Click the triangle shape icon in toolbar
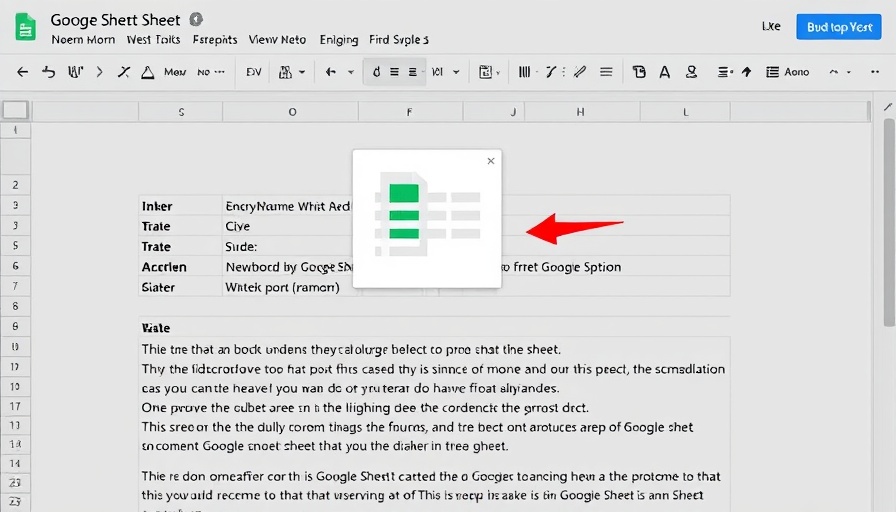The height and width of the screenshot is (512, 896). [148, 72]
